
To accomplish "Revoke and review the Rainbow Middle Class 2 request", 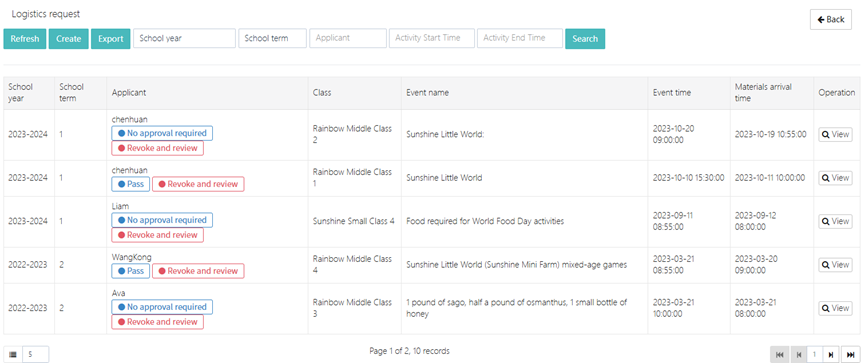I will (158, 148).
